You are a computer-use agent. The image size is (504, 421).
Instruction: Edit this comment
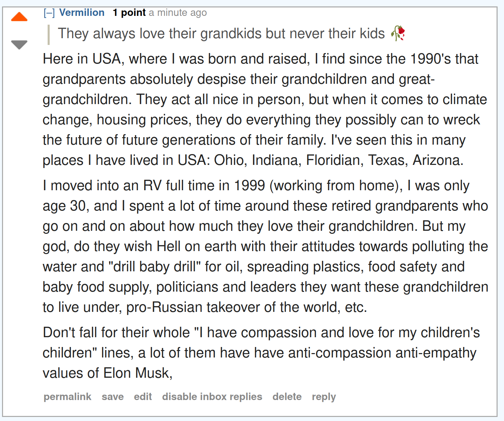pos(143,396)
